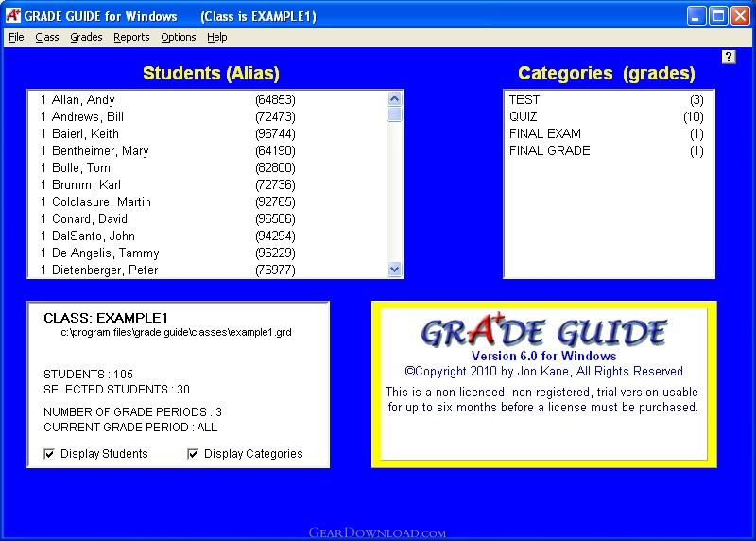Uncheck the Display Students checkbox
The height and width of the screenshot is (541, 756).
pyautogui.click(x=49, y=454)
